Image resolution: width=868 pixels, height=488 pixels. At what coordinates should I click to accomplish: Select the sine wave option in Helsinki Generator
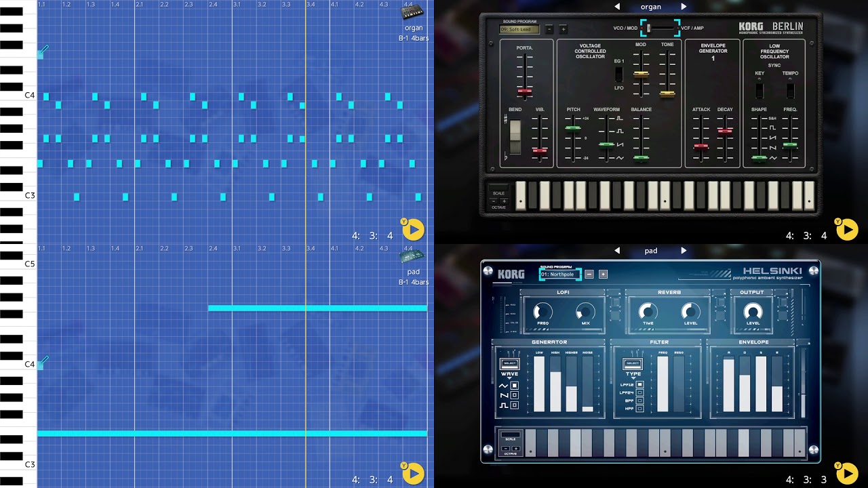[515, 386]
